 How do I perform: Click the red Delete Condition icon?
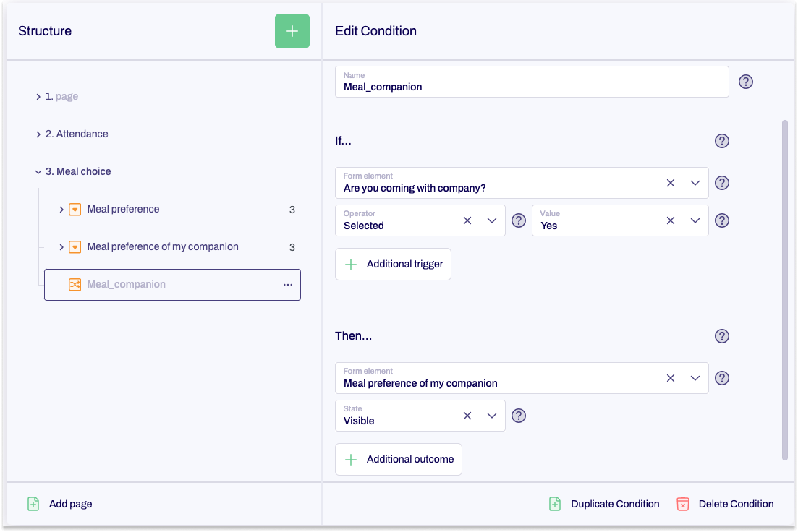tap(682, 504)
